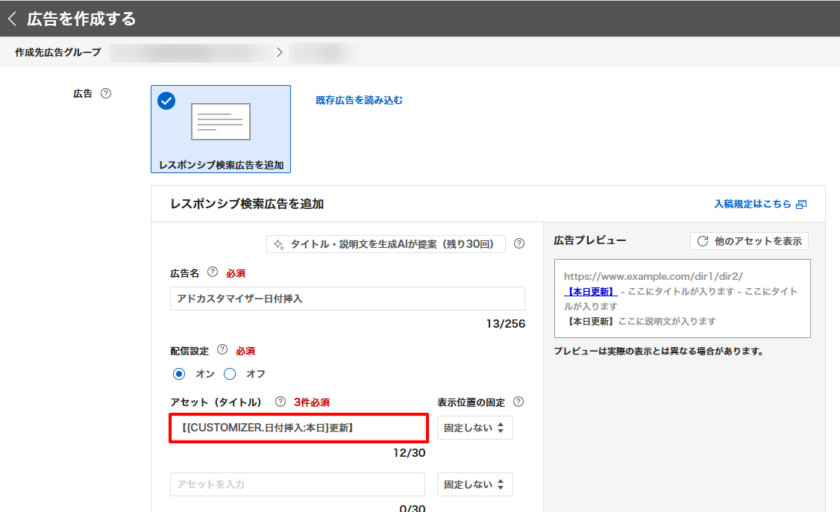Select the オフ delivery radio button

(x=229, y=374)
